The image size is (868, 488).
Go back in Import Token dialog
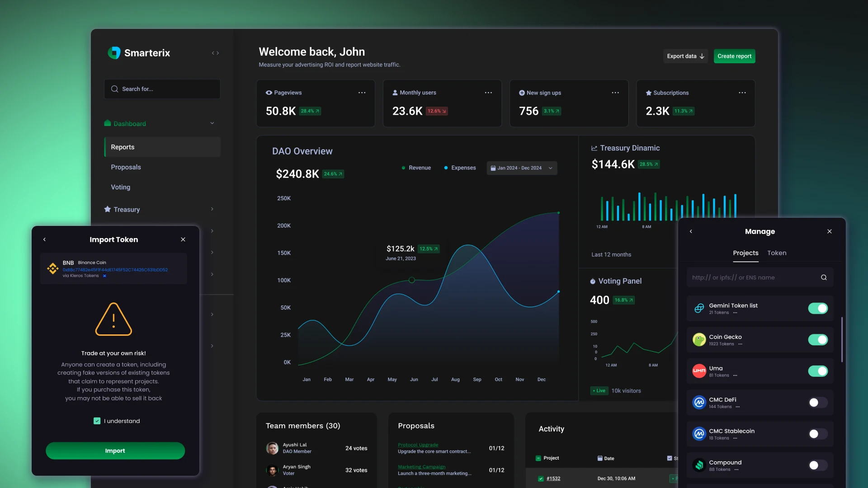click(x=44, y=239)
